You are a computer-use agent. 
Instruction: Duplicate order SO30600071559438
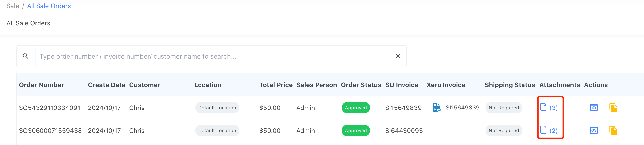coord(613,131)
